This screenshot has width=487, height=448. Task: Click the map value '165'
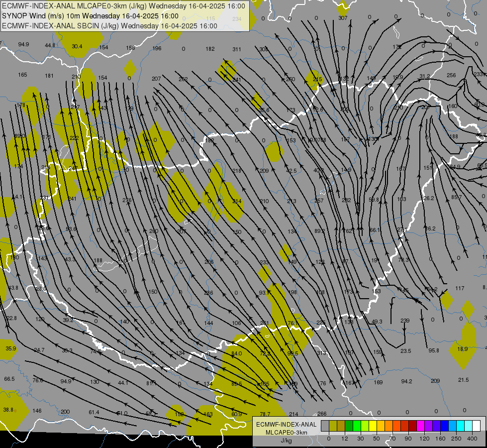[23, 75]
